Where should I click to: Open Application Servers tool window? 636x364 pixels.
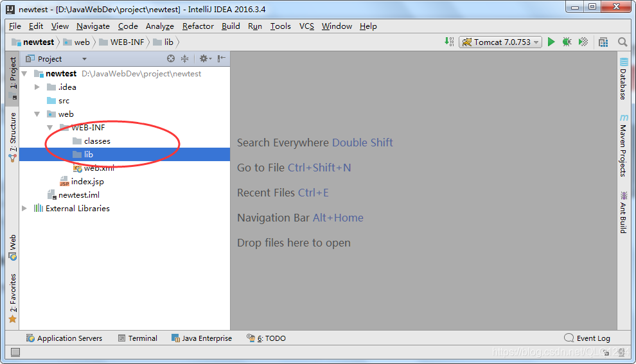[x=64, y=338]
